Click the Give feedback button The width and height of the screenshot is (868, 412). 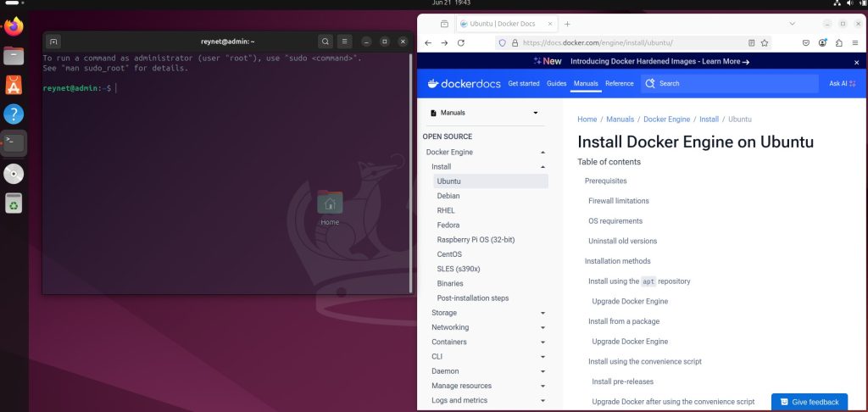(x=810, y=402)
